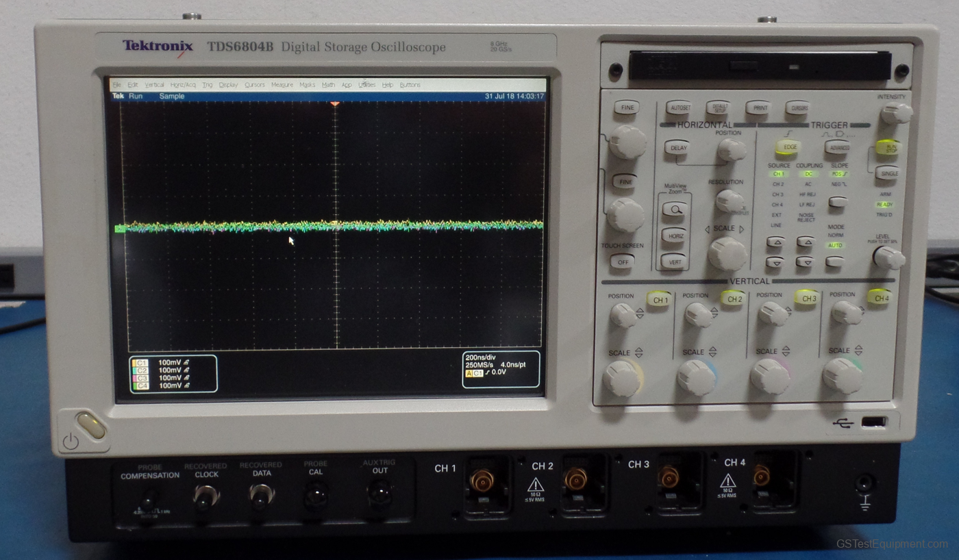The height and width of the screenshot is (560, 959).
Task: Activate cursors with the CURSORS button
Action: 799,107
